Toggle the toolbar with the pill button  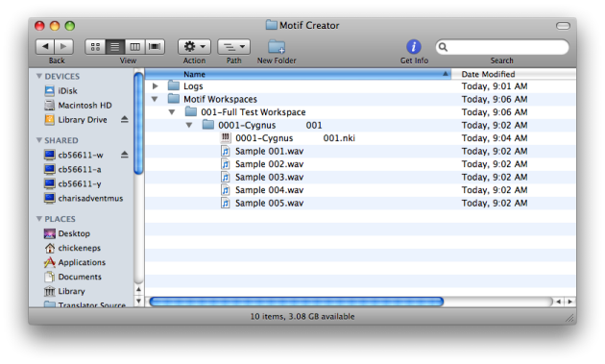pyautogui.click(x=563, y=26)
